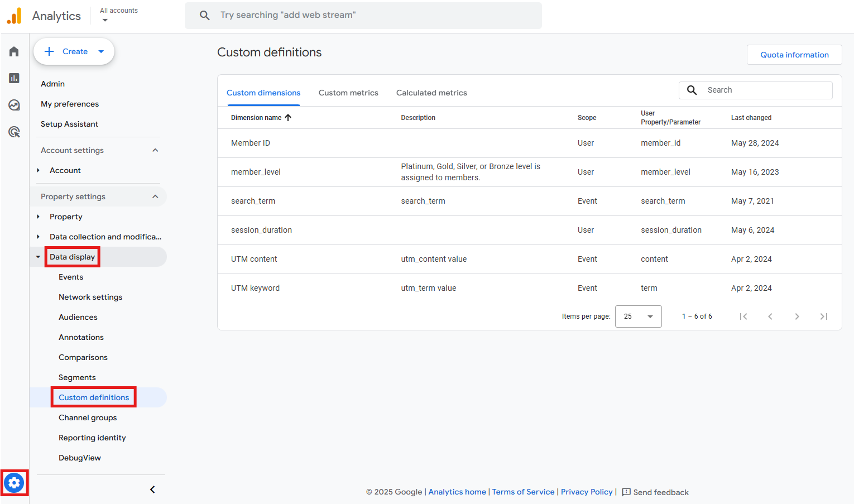Click the Send feedback icon
854x504 pixels.
[626, 492]
